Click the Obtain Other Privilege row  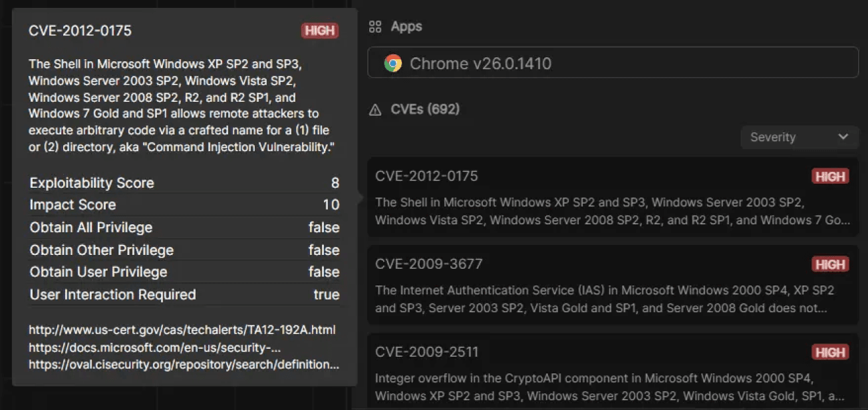coord(184,250)
